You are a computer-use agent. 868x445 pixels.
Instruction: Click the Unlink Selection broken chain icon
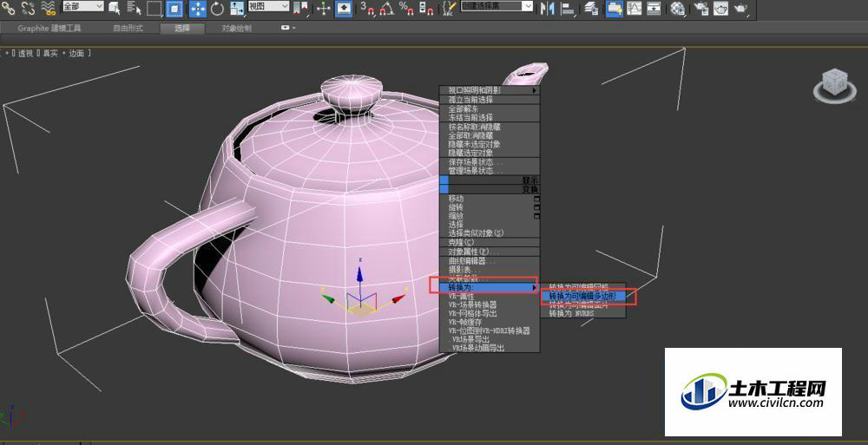click(28, 7)
